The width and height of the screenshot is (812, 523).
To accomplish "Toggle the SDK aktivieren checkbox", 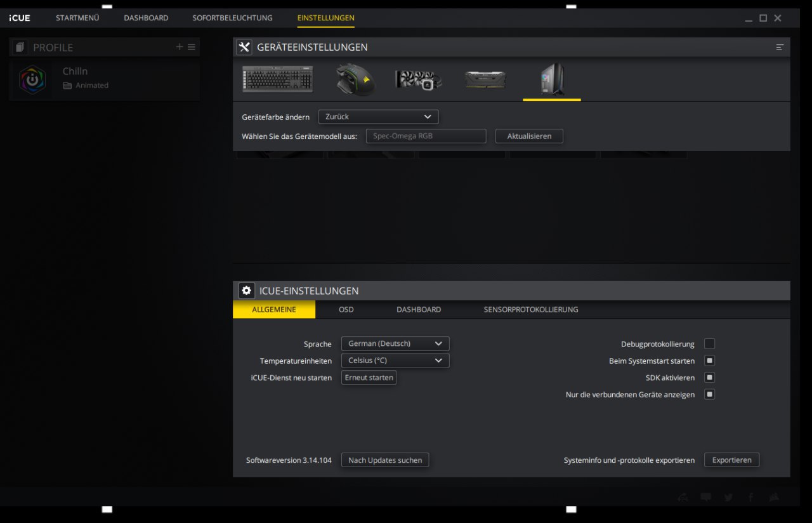I will (710, 378).
